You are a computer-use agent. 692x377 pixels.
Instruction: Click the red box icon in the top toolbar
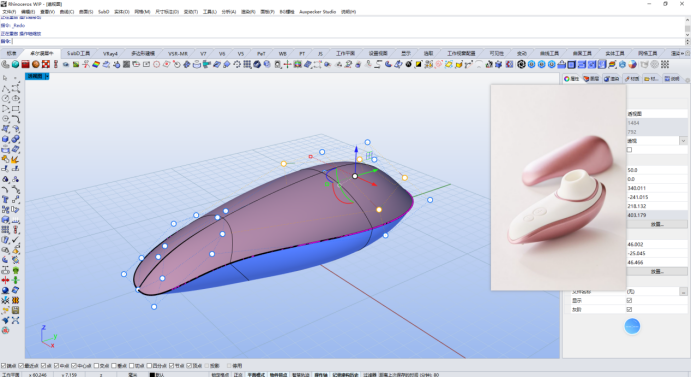(26, 64)
